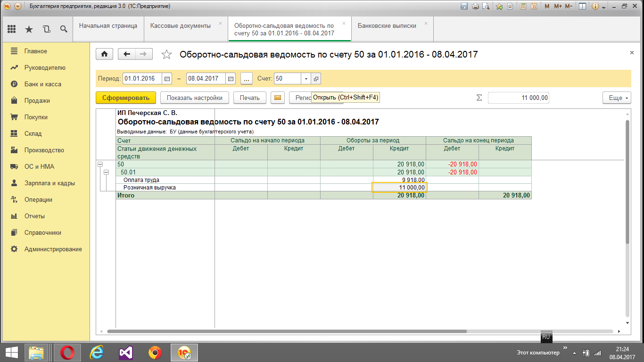Viewport: 644px width, 362px height.
Task: Open the Еще dropdown menu
Action: [x=616, y=98]
